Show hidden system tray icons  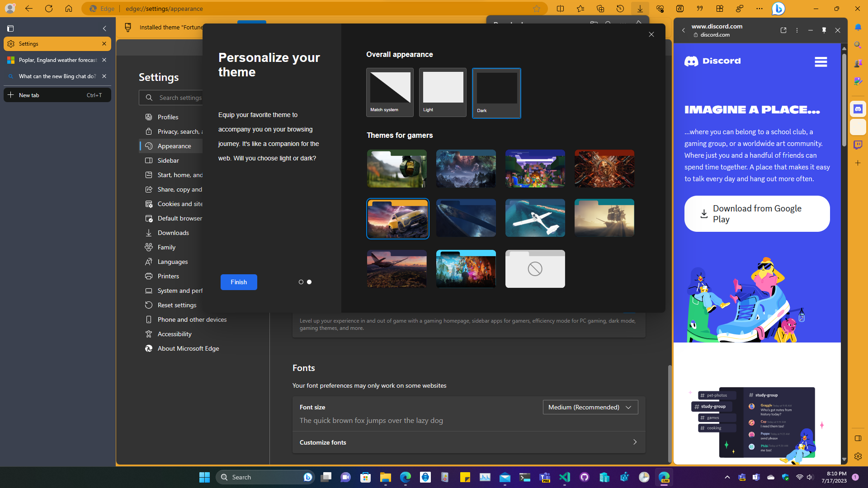[727, 477]
